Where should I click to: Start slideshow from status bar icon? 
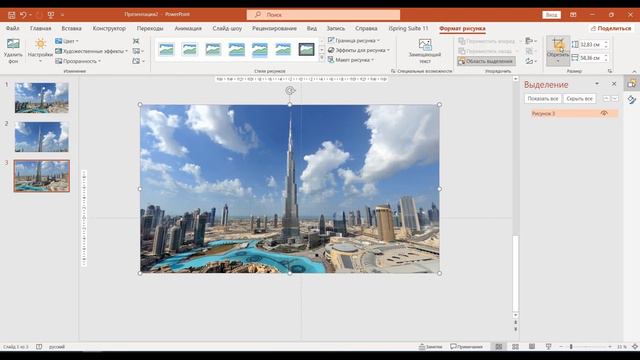click(549, 347)
